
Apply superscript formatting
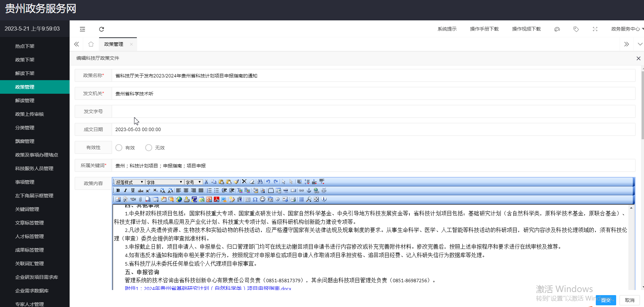tap(148, 191)
